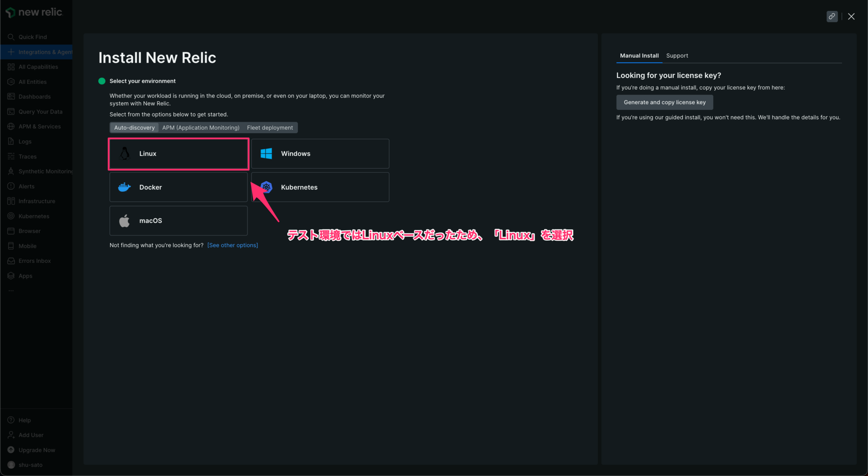Select the Auto-discovery option
868x476 pixels.
coord(134,127)
